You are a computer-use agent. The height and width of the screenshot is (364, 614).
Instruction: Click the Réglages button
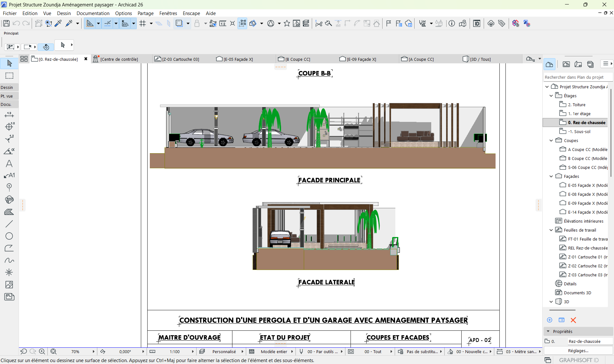[x=578, y=351]
